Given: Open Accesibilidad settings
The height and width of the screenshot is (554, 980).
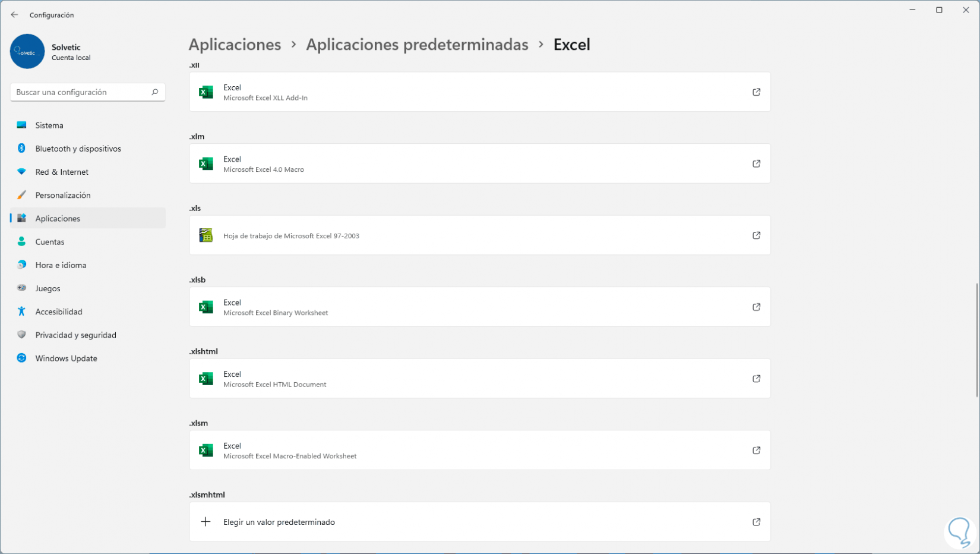Looking at the screenshot, I should click(x=59, y=312).
